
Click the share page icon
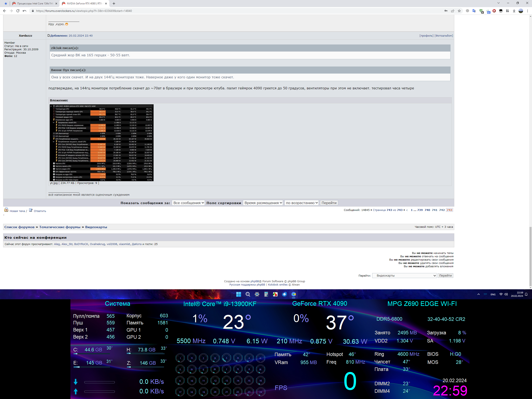point(453,11)
